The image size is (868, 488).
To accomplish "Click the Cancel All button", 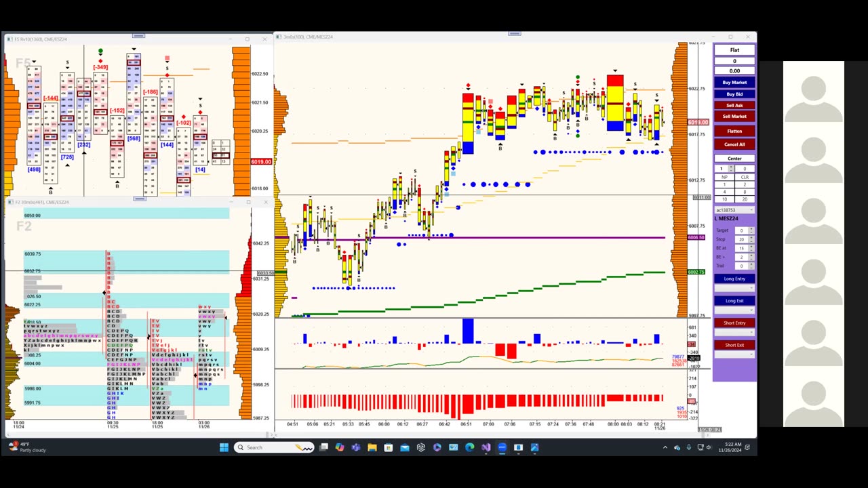I will pyautogui.click(x=734, y=144).
